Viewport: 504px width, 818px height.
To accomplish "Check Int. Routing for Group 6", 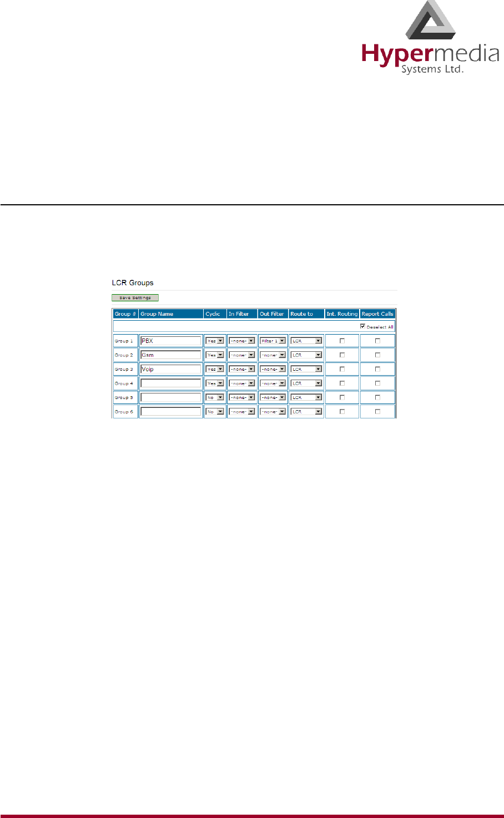I will 342,412.
